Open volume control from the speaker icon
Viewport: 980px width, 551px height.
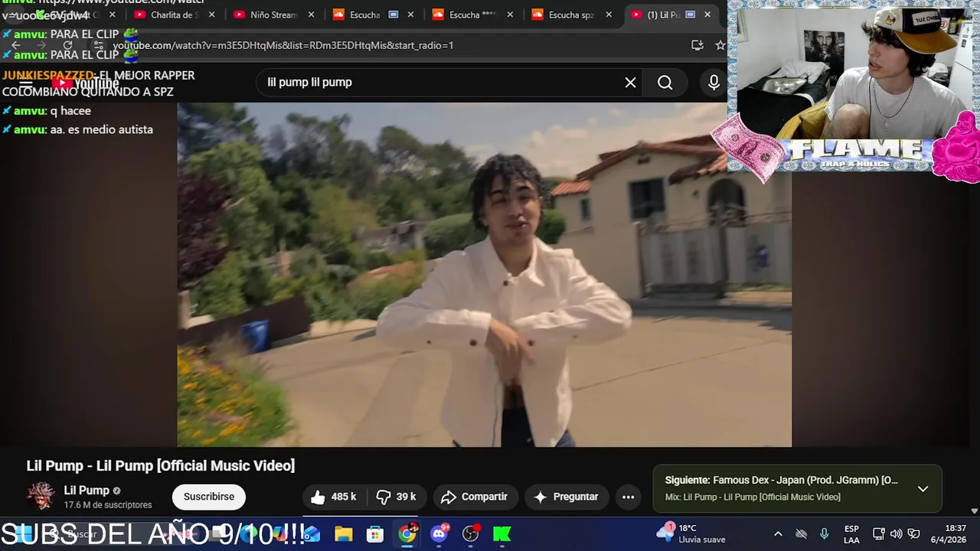click(896, 534)
